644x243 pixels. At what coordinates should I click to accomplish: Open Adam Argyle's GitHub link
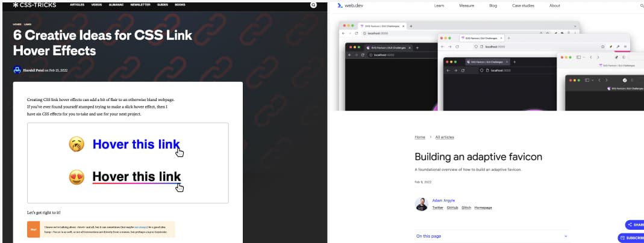click(452, 208)
